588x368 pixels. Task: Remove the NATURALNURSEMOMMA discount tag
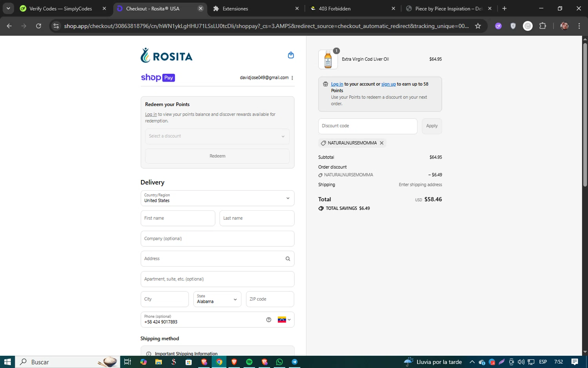point(381,143)
